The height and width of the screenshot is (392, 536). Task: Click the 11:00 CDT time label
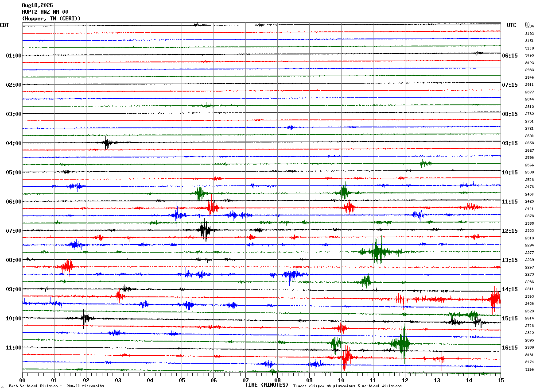[14, 348]
